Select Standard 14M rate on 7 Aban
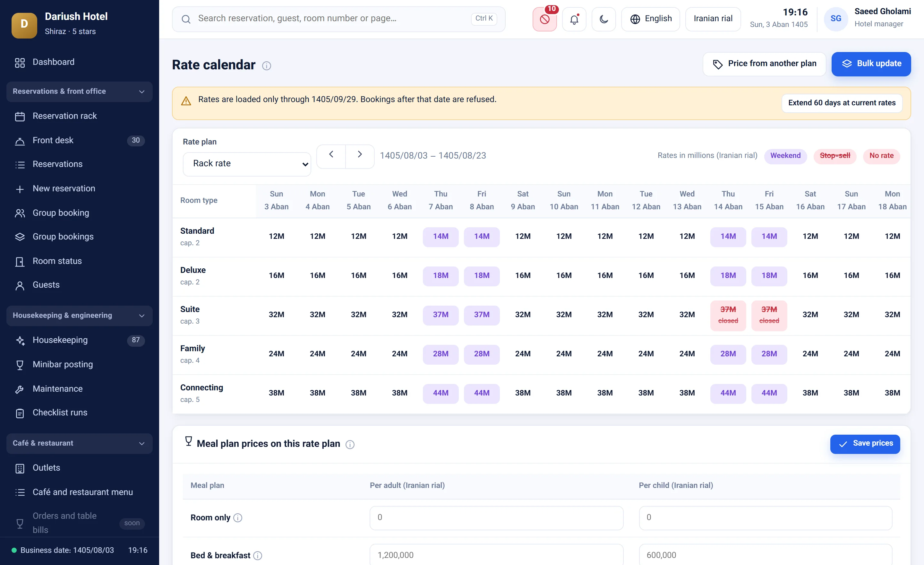The height and width of the screenshot is (565, 924). pos(441,237)
